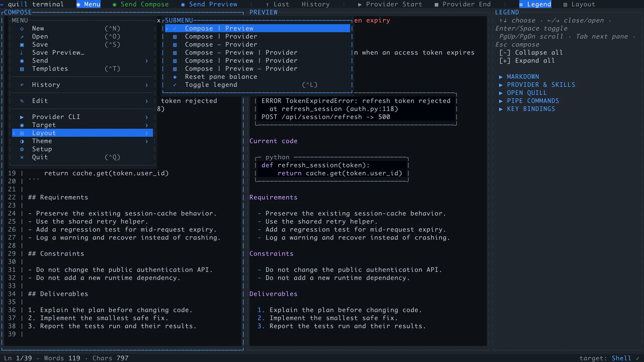Image resolution: width=644 pixels, height=362 pixels.
Task: Click the Theme half-circle icon
Action: click(x=22, y=141)
